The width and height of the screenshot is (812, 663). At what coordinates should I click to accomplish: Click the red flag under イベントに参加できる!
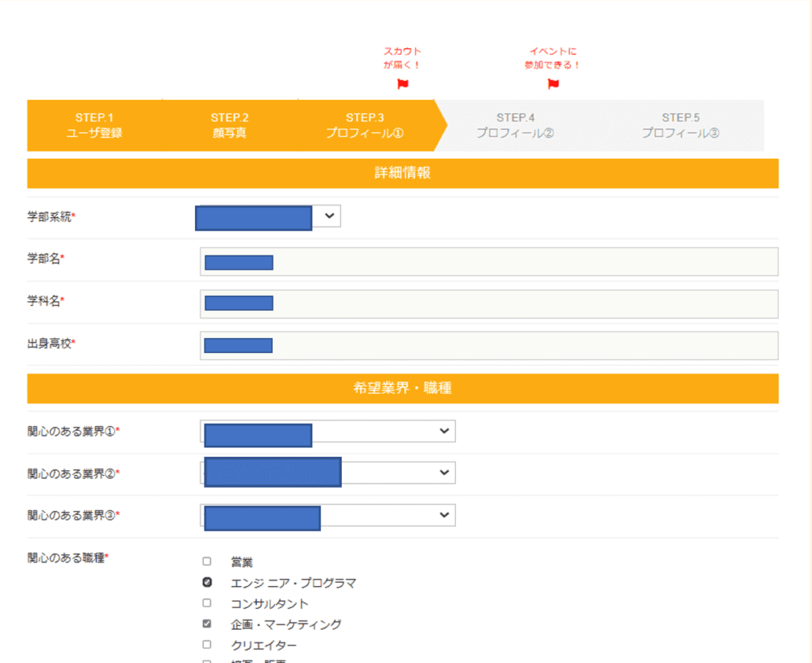click(x=553, y=84)
